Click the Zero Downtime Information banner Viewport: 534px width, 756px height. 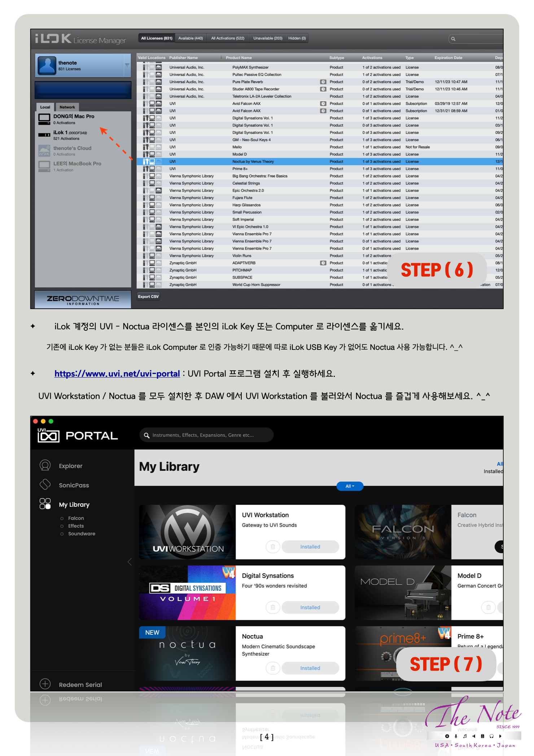(x=83, y=300)
